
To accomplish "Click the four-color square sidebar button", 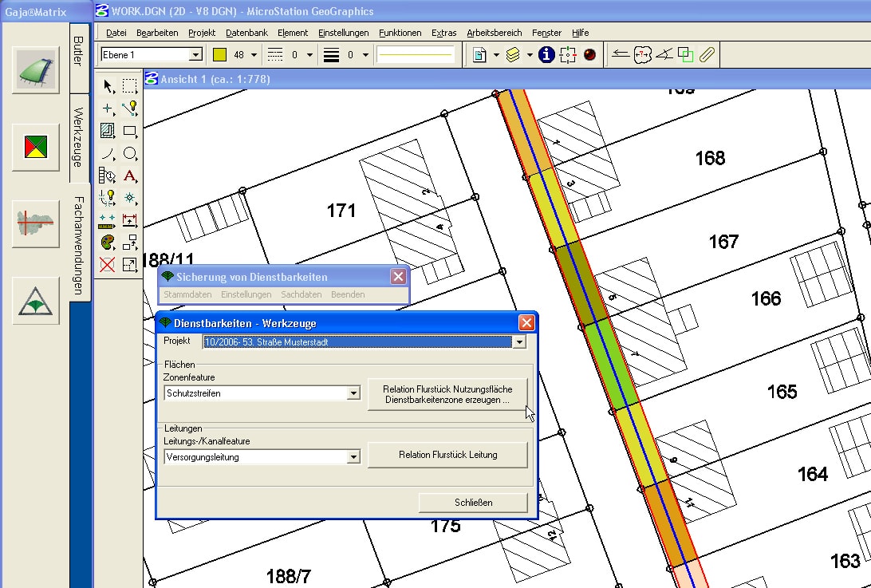I will 36,148.
